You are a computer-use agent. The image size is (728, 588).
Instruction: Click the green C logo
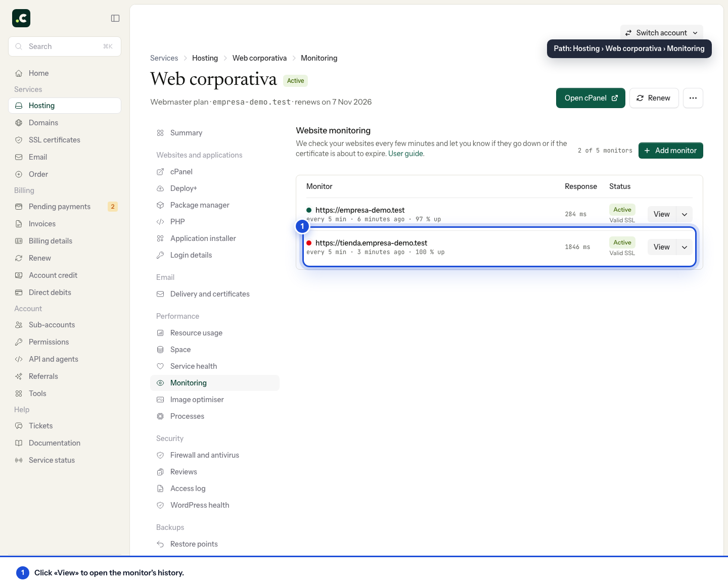point(21,18)
